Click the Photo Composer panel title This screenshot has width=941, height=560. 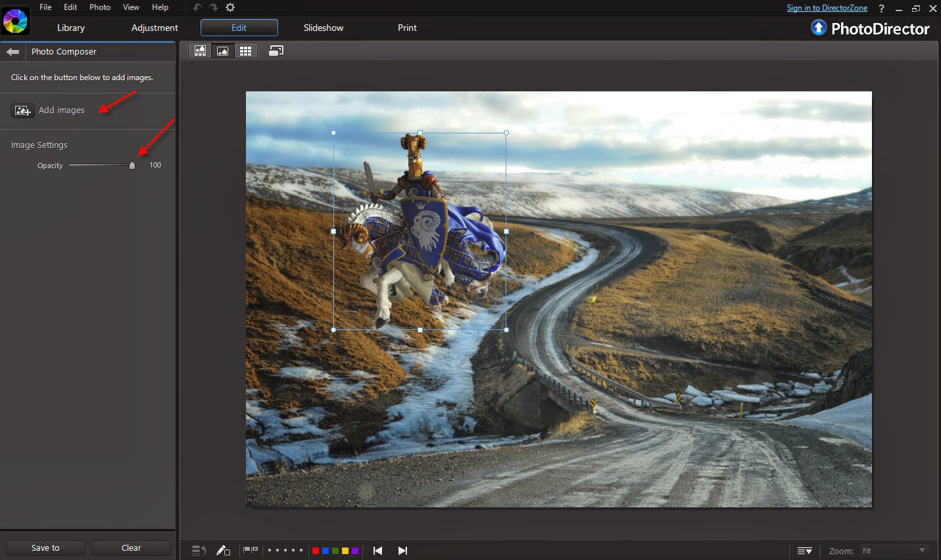point(64,51)
